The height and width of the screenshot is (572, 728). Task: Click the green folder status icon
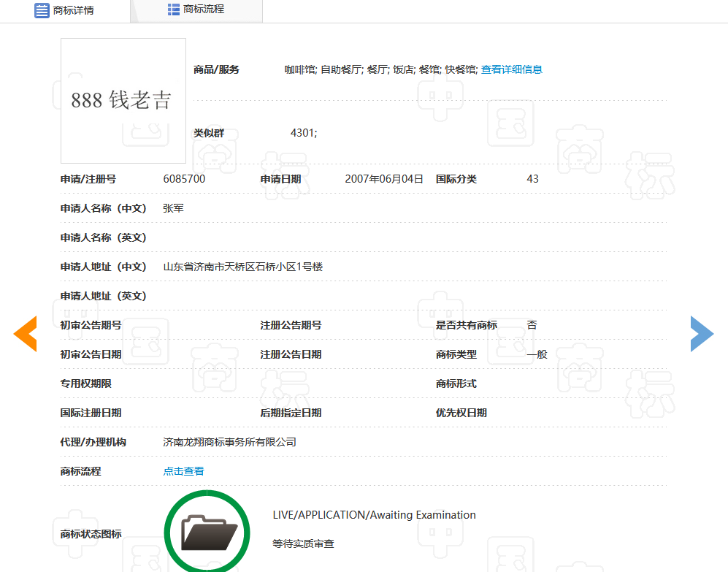point(207,531)
